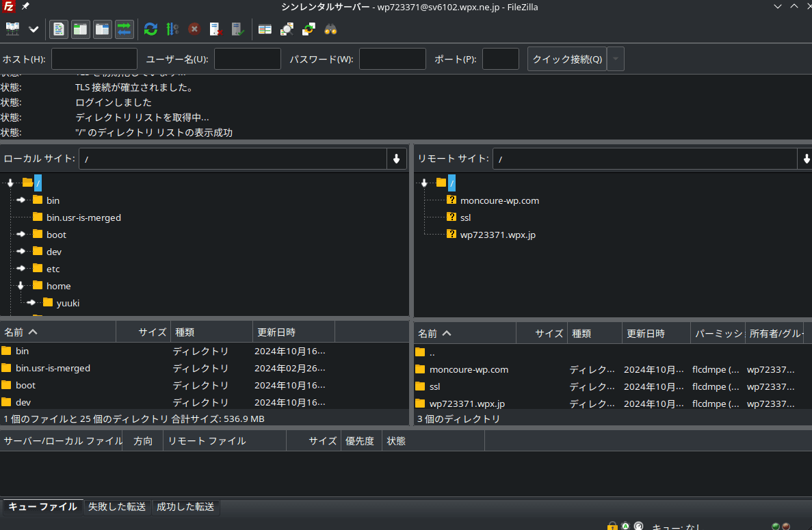Screen dimensions: 812x530
Task: Search for files recursively with binoculars
Action: pyautogui.click(x=330, y=29)
